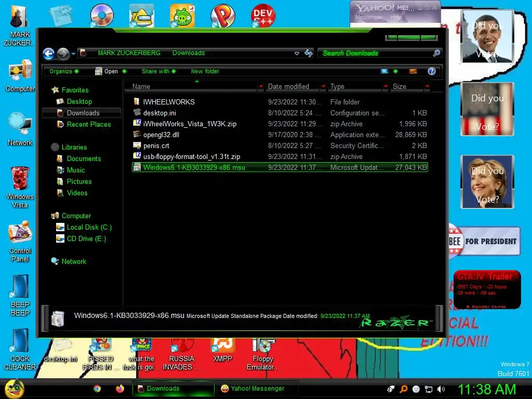Sort files by Date modified column

point(292,87)
